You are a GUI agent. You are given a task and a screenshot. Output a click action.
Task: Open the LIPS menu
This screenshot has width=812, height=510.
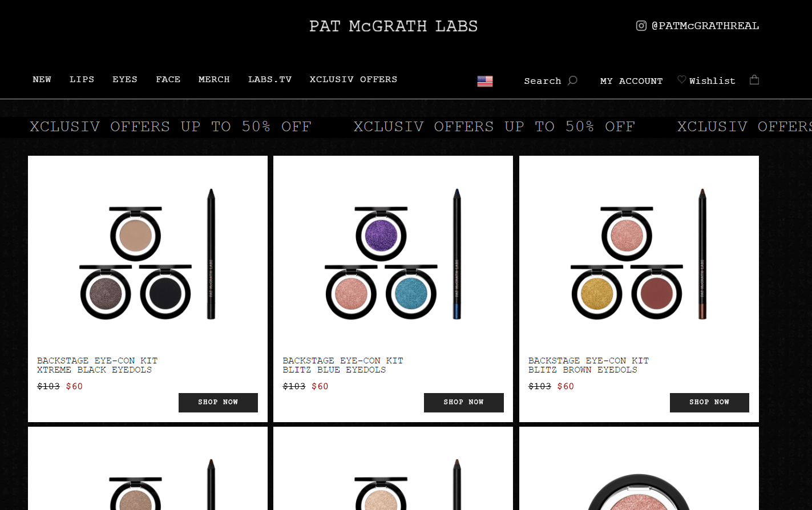82,79
